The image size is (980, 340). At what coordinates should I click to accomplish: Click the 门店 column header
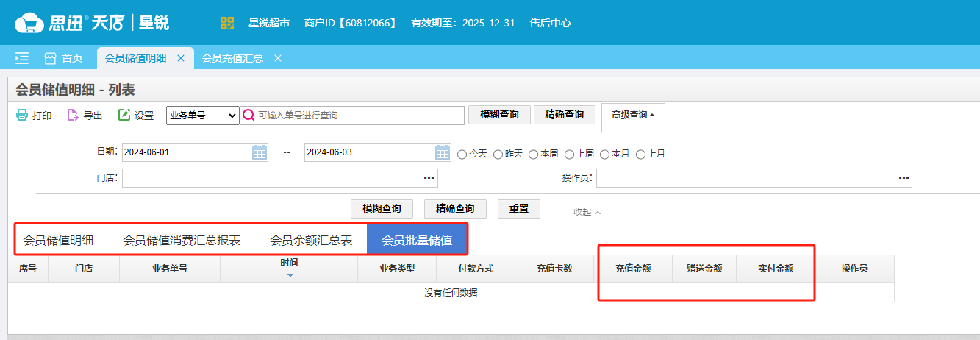84,269
